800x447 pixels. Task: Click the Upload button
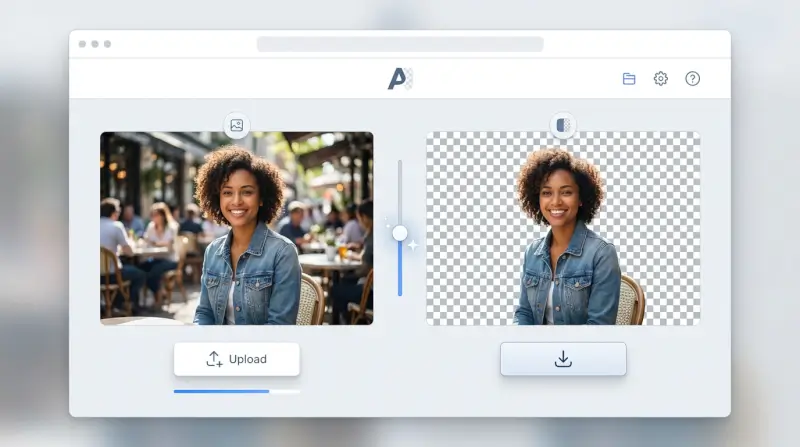point(237,359)
